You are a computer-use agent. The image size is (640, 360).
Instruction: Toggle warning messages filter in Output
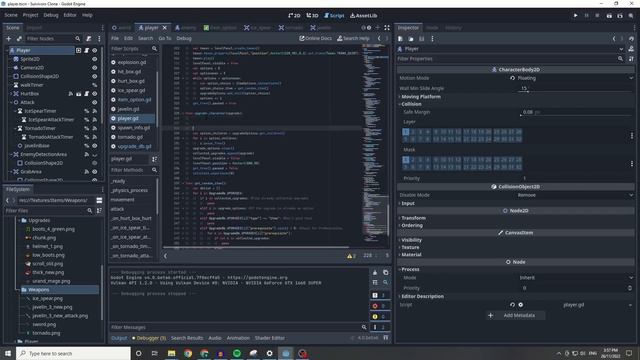click(380, 316)
